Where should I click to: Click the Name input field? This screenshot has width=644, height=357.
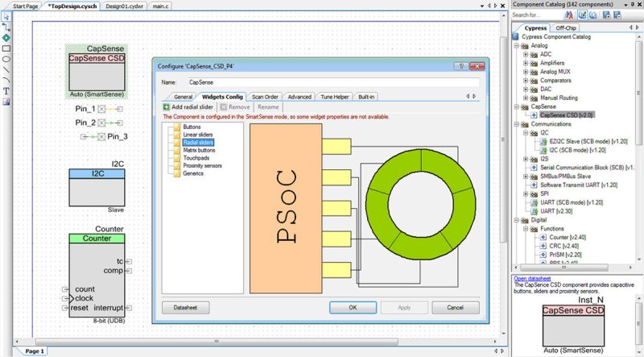333,82
